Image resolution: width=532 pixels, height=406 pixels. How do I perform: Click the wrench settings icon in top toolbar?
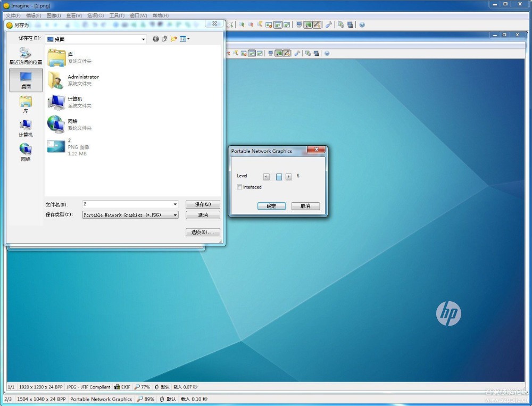[329, 24]
